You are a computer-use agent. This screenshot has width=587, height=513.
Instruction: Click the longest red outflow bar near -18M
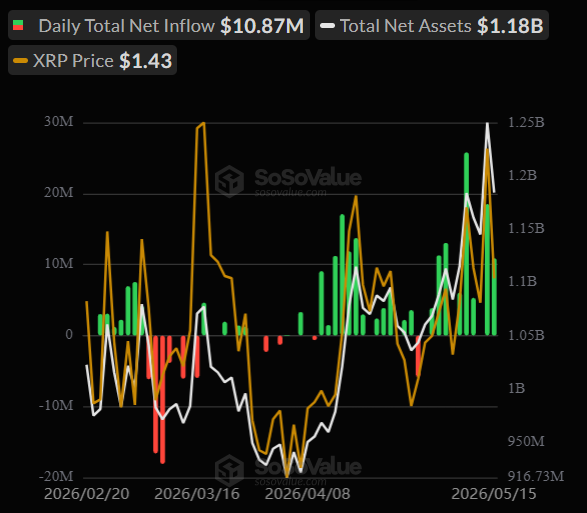[162, 399]
